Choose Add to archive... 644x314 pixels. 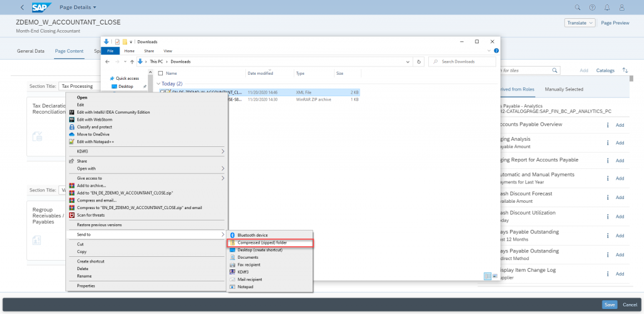[x=91, y=185]
